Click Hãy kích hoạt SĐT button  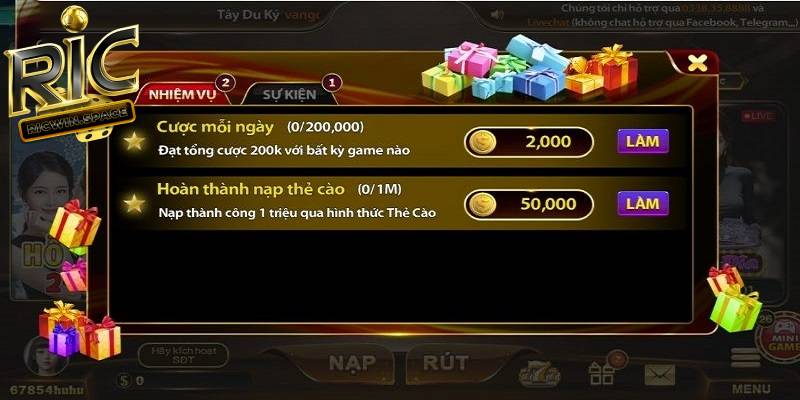click(183, 355)
